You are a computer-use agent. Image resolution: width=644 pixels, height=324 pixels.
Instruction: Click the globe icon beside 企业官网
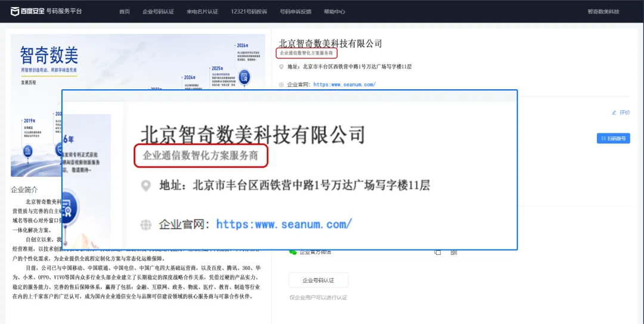pos(281,85)
